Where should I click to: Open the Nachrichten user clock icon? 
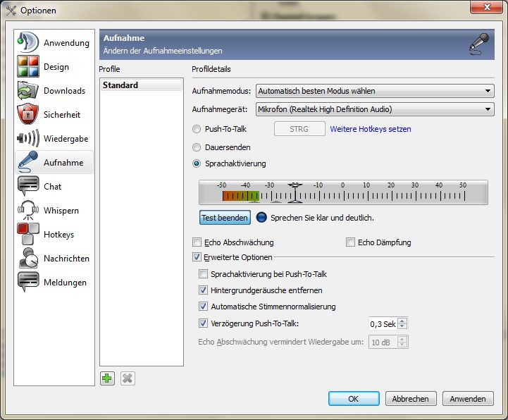tap(28, 258)
